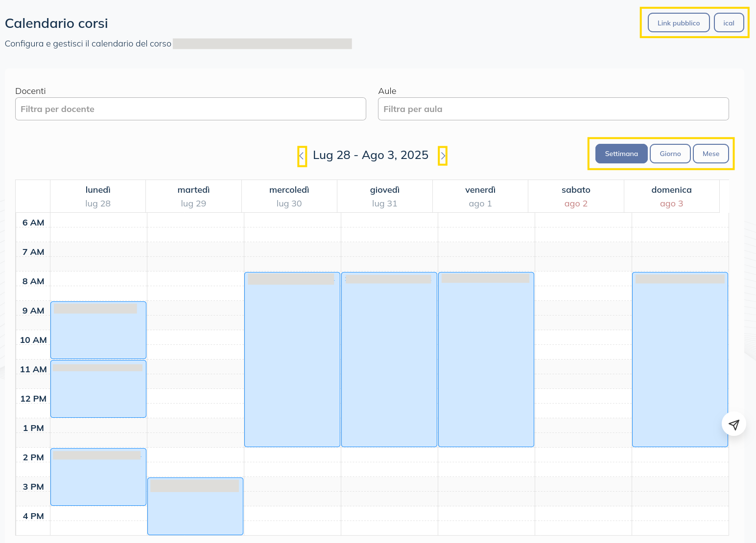Click the Filtra per docente field
756x543 pixels.
(190, 109)
